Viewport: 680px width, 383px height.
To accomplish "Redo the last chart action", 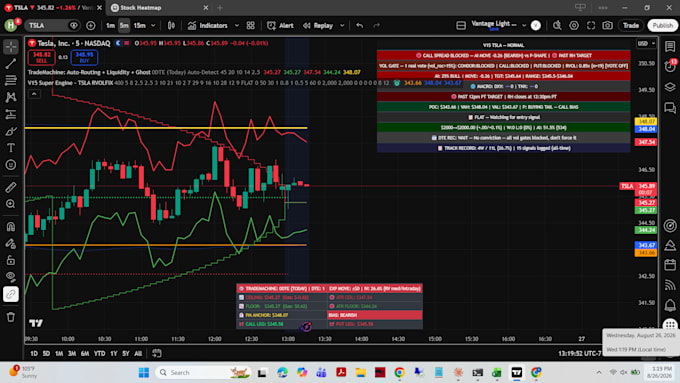I will pos(376,26).
